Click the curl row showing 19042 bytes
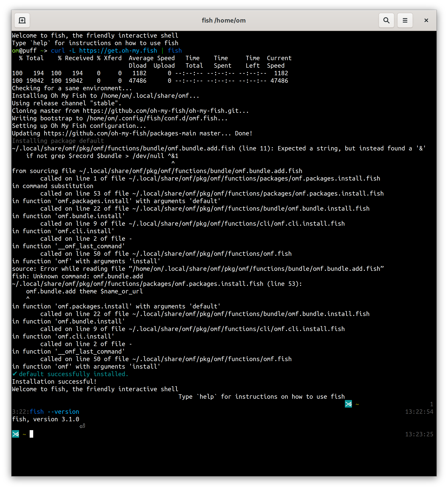Viewport: 448px width, 489px height. [x=150, y=81]
